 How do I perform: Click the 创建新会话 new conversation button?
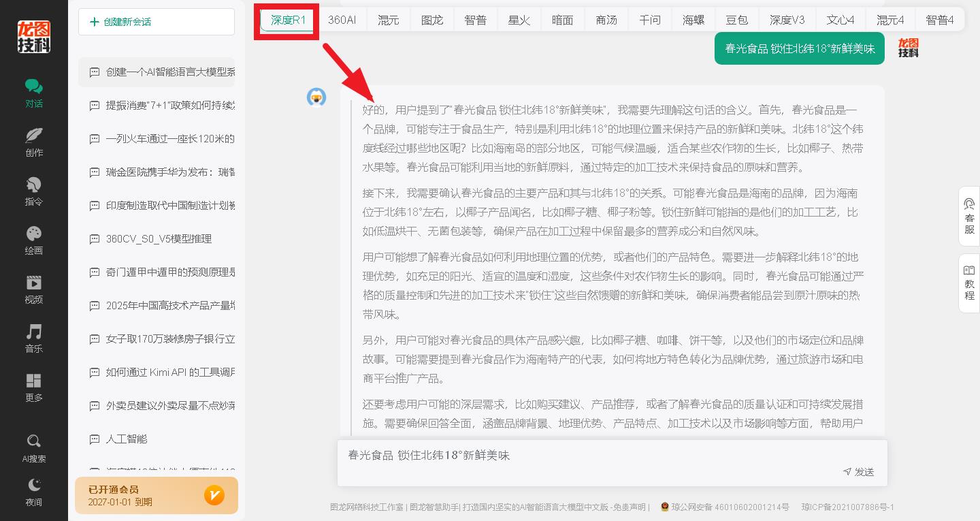pyautogui.click(x=157, y=22)
